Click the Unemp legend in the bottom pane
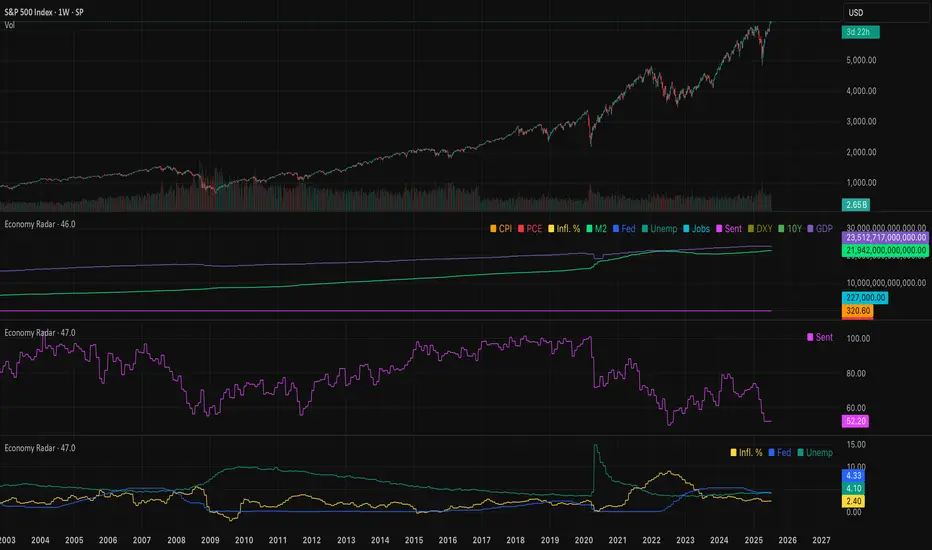This screenshot has height=550, width=932. pyautogui.click(x=815, y=452)
